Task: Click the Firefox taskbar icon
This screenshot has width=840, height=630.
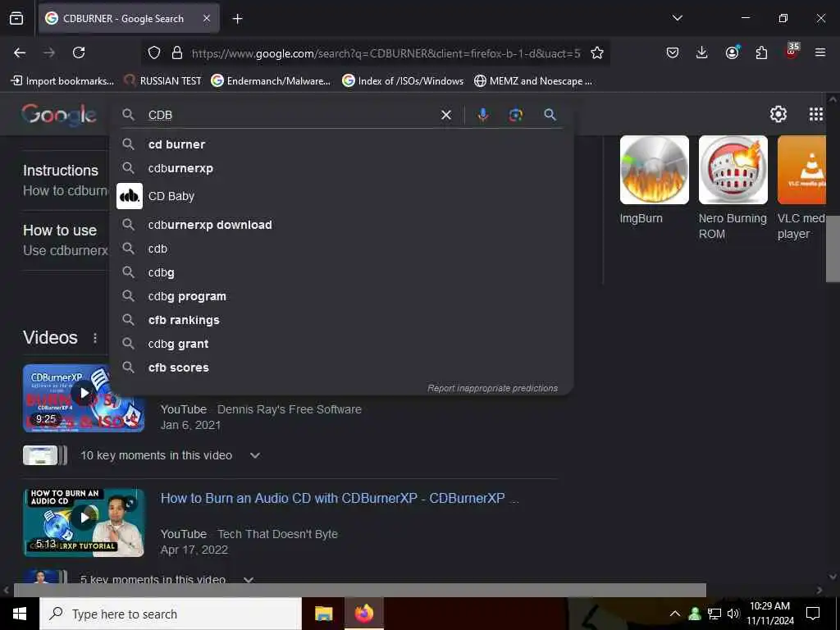Action: coord(363,614)
